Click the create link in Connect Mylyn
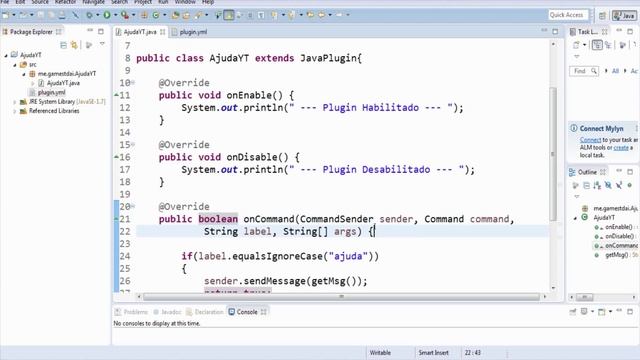 click(621, 148)
